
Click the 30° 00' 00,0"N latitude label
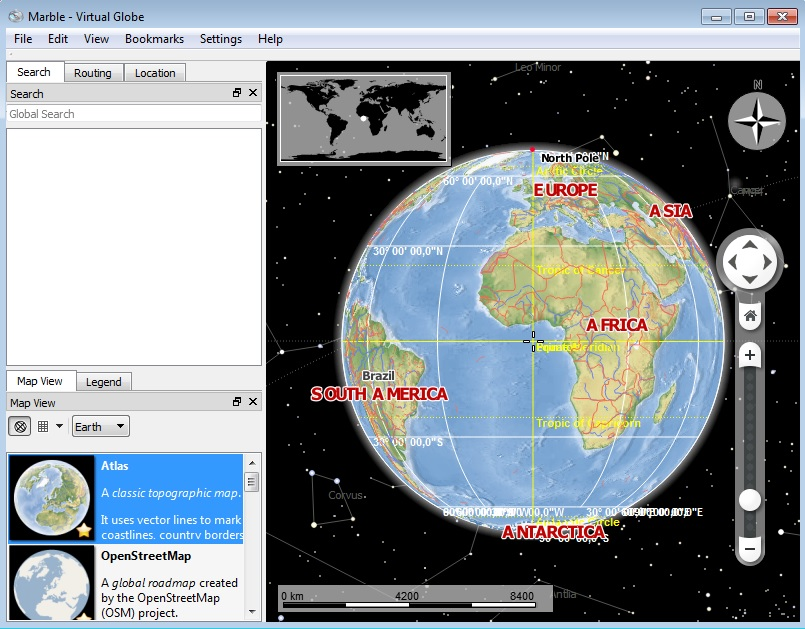pyautogui.click(x=408, y=251)
